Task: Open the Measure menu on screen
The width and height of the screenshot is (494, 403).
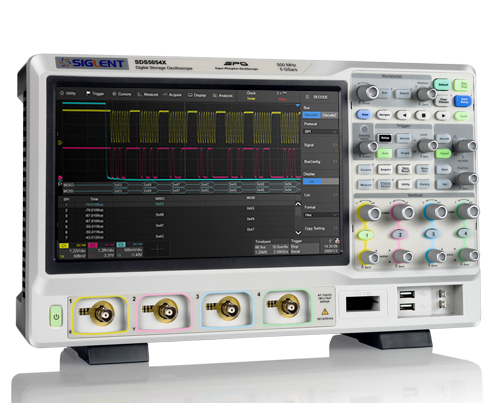Action: coord(148,95)
